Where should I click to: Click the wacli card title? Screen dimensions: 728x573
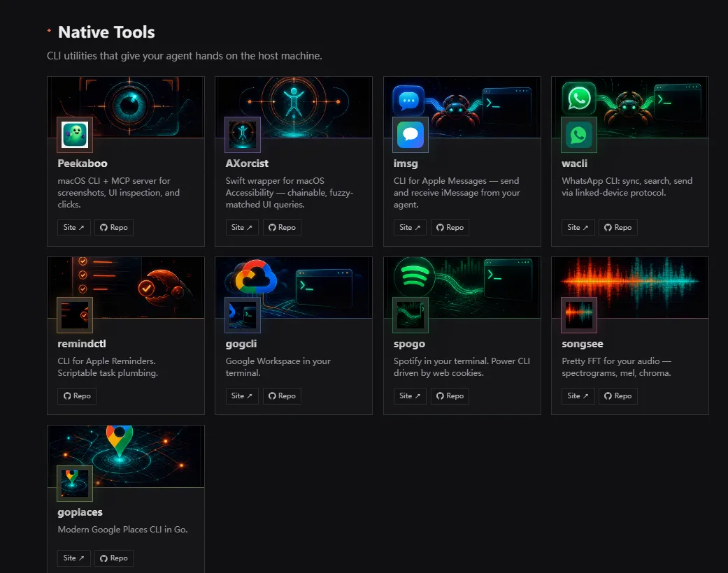click(x=574, y=164)
